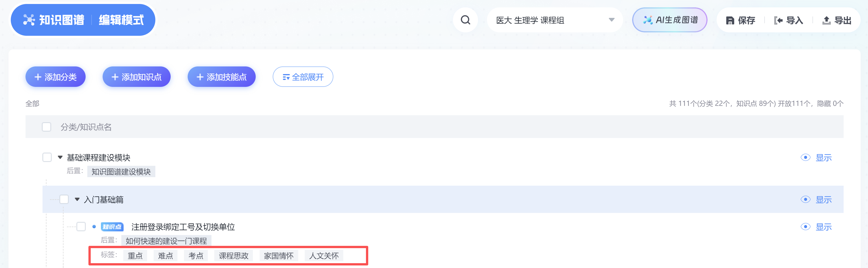Click the 保存 floppy disk icon
Image resolution: width=868 pixels, height=268 pixels.
[x=730, y=20]
